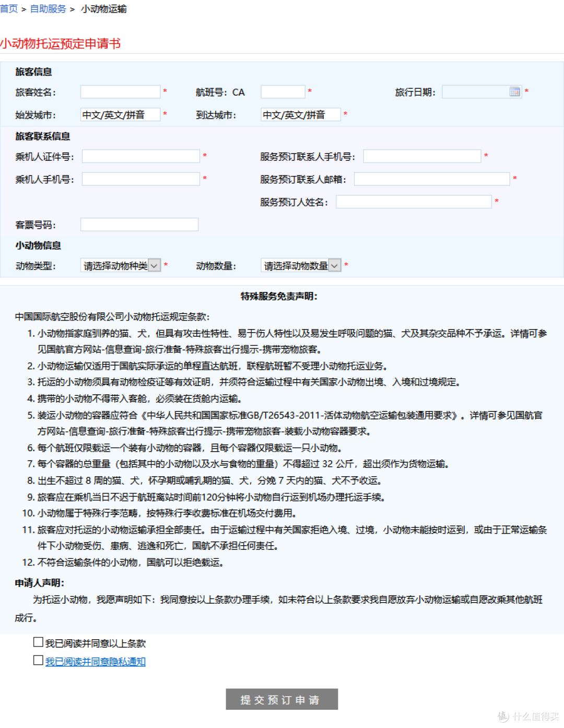
Task: Click the 中国国际航空股份有限公司小动物托运规定条款 line
Action: pyautogui.click(x=112, y=316)
